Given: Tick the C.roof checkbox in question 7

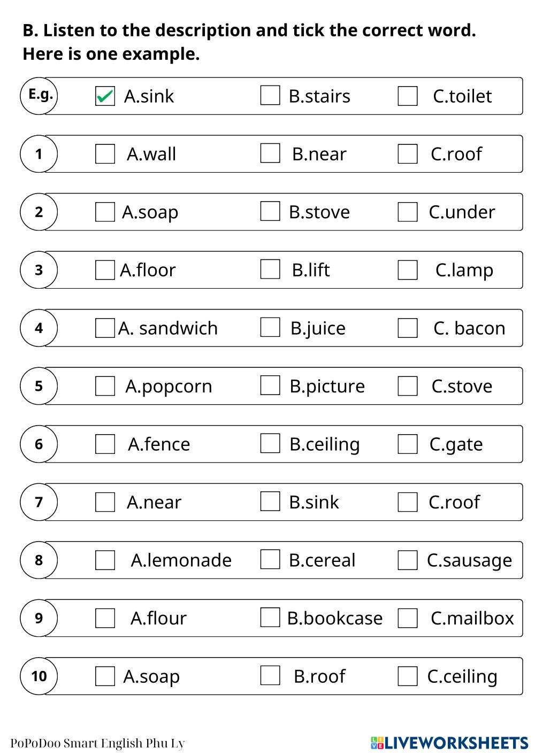Looking at the screenshot, I should click(408, 502).
